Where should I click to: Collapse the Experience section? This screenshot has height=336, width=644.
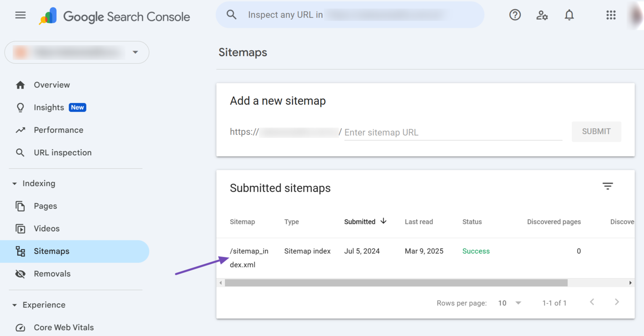[15, 305]
